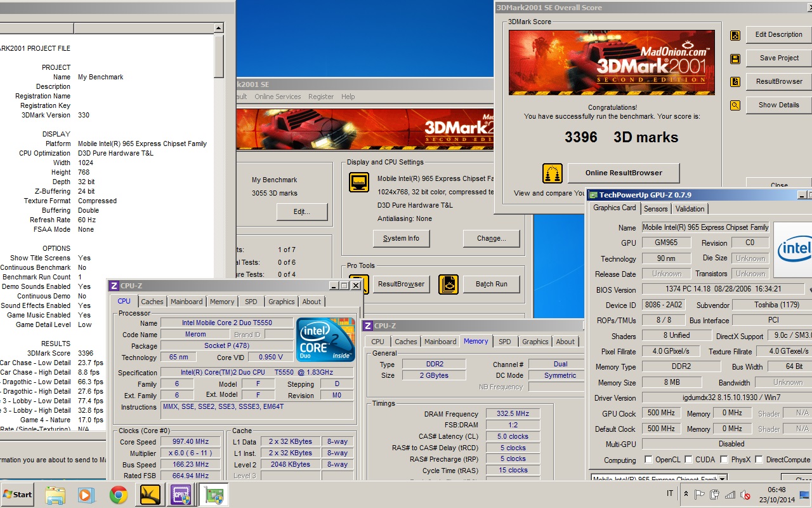Switch to CPU tab in CPU-Z memory window
The image size is (812, 508).
(378, 342)
